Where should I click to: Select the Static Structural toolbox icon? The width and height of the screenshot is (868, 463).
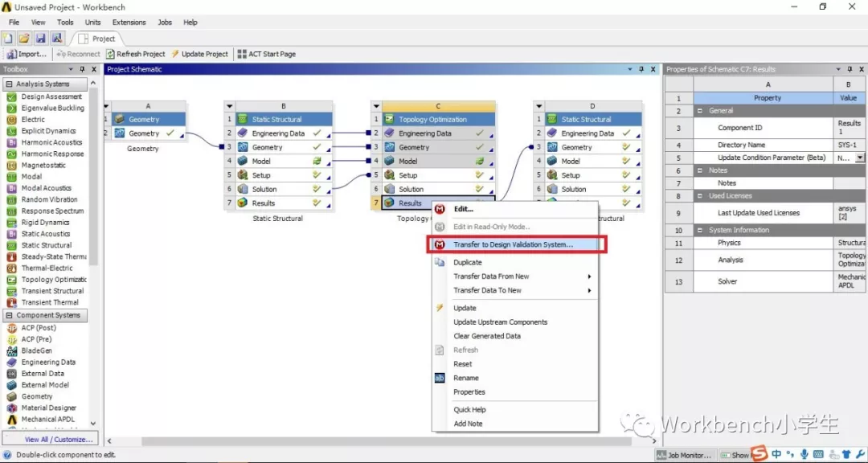tap(11, 245)
